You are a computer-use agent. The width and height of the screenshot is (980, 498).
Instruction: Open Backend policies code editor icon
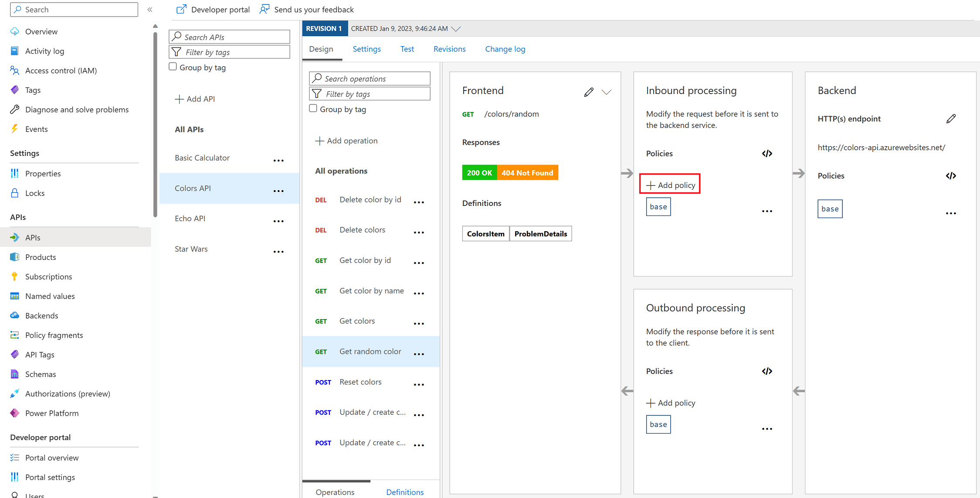951,176
